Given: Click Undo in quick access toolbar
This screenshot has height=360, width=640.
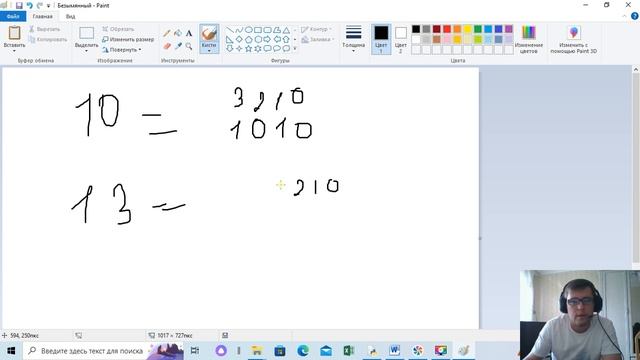Looking at the screenshot, I should pos(29,5).
